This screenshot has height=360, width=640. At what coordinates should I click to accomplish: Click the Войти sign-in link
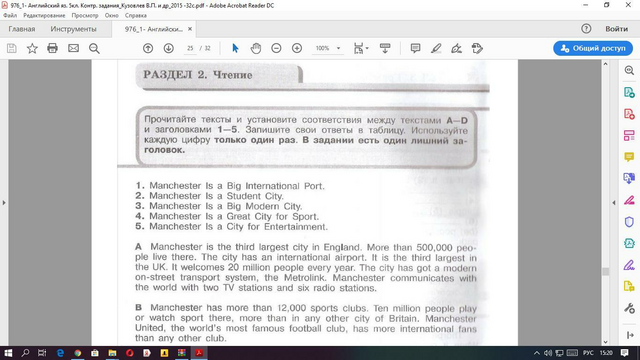pos(616,29)
